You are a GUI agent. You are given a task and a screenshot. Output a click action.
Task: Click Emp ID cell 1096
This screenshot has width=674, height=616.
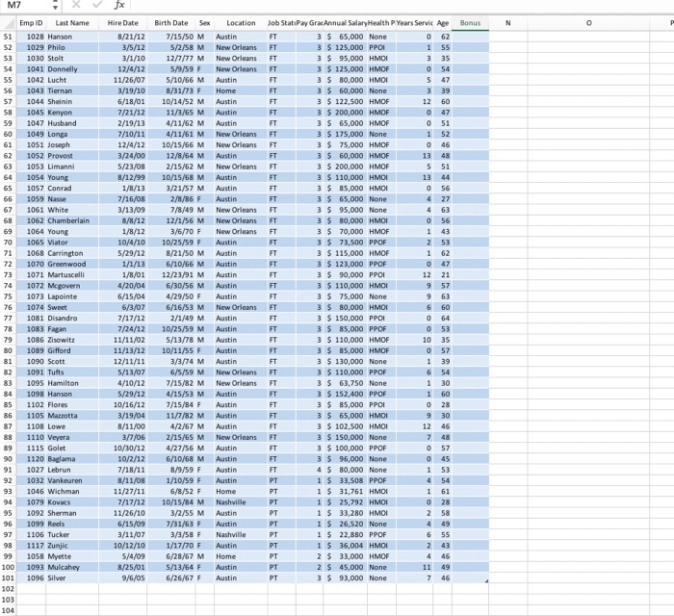point(31,578)
